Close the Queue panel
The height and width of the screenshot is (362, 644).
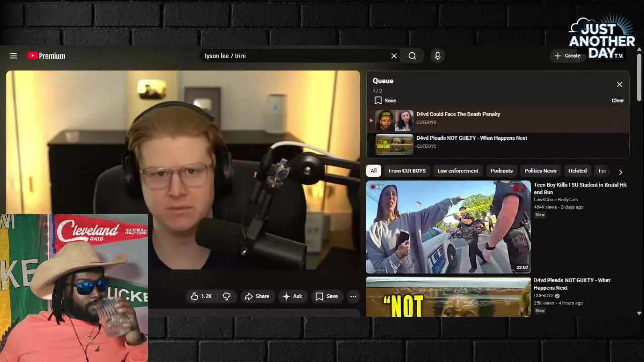(x=619, y=84)
